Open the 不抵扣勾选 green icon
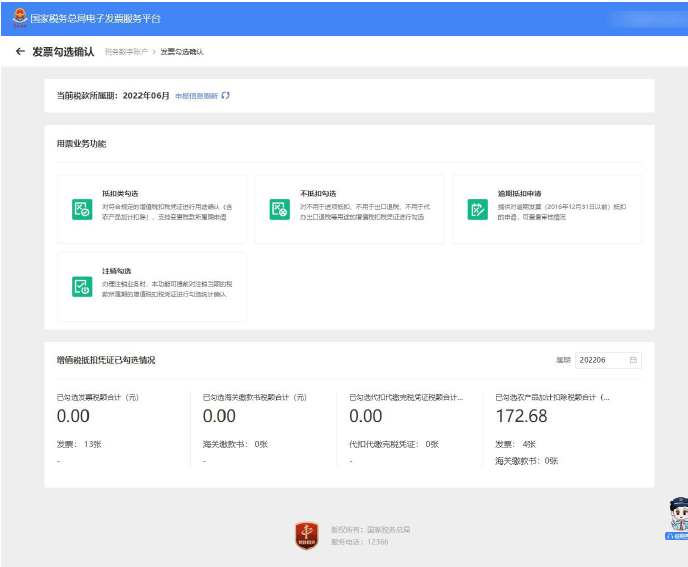The height and width of the screenshot is (567, 688). 280,209
